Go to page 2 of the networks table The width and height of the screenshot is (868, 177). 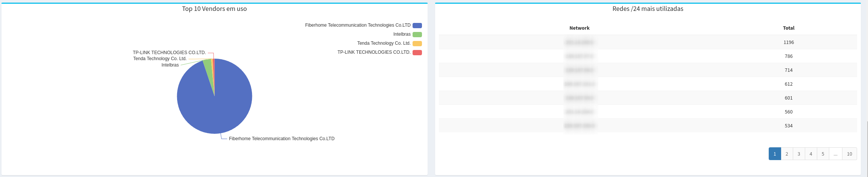pos(787,154)
